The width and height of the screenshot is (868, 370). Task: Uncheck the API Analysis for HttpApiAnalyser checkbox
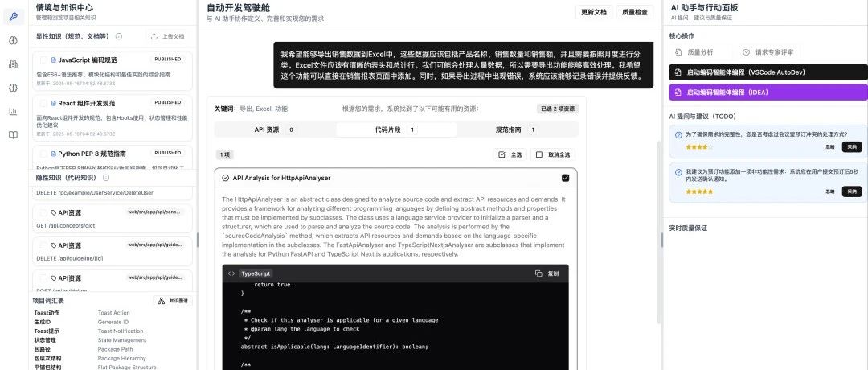tap(565, 178)
